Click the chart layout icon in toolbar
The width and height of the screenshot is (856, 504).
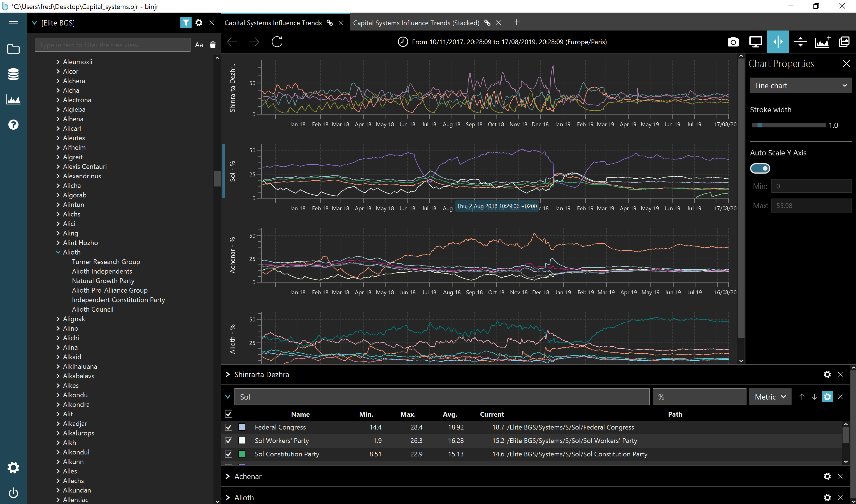point(845,42)
